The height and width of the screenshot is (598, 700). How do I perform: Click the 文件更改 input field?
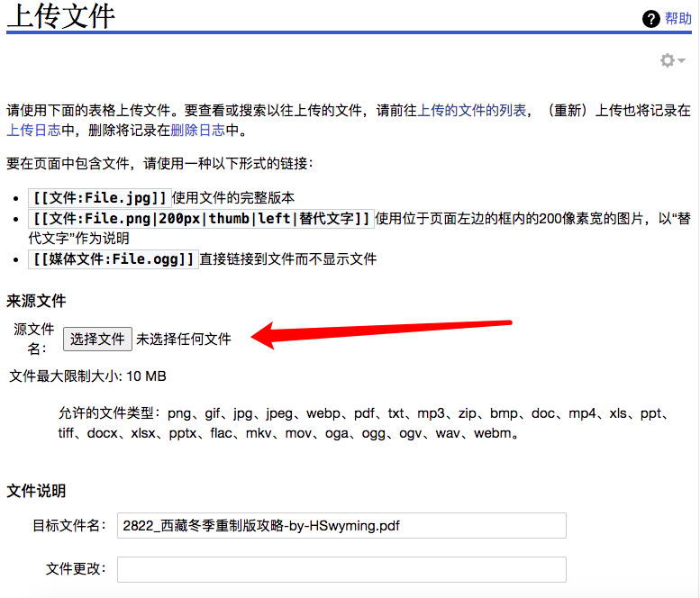(341, 569)
